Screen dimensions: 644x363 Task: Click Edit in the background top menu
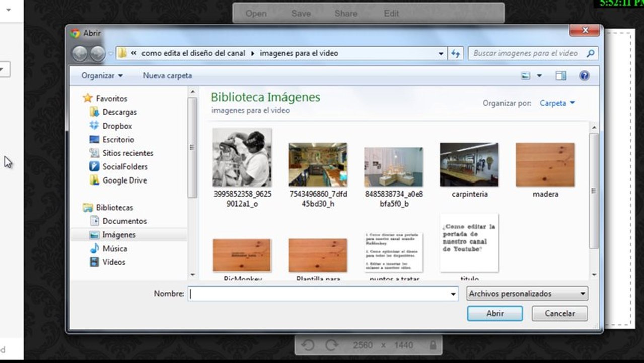tap(391, 14)
